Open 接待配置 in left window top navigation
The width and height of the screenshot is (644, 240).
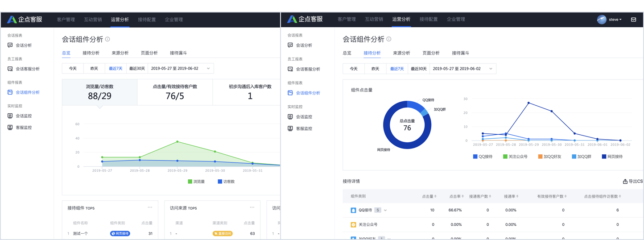[x=147, y=20]
